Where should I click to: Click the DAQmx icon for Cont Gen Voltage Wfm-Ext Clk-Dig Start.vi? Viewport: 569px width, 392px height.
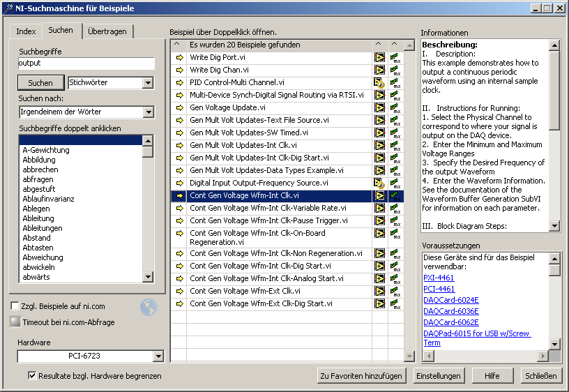395,304
